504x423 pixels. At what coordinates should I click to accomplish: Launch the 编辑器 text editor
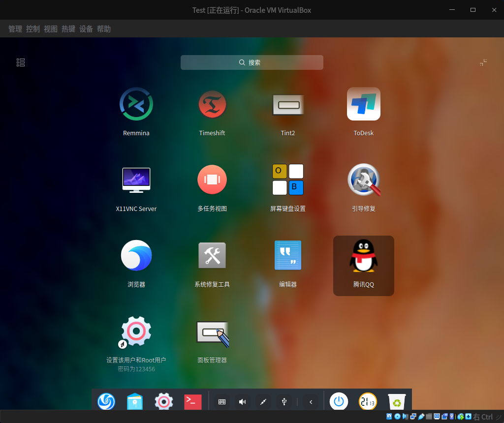pyautogui.click(x=288, y=256)
